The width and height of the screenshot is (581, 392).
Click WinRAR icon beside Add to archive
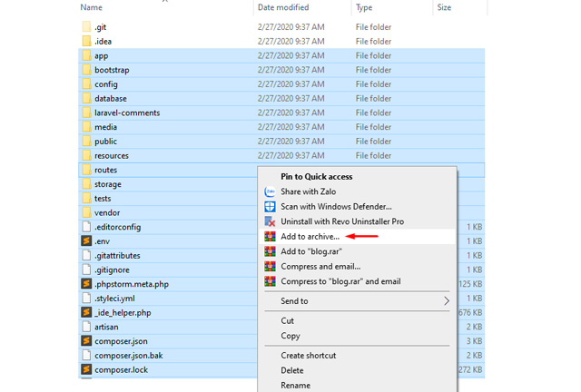coord(270,237)
